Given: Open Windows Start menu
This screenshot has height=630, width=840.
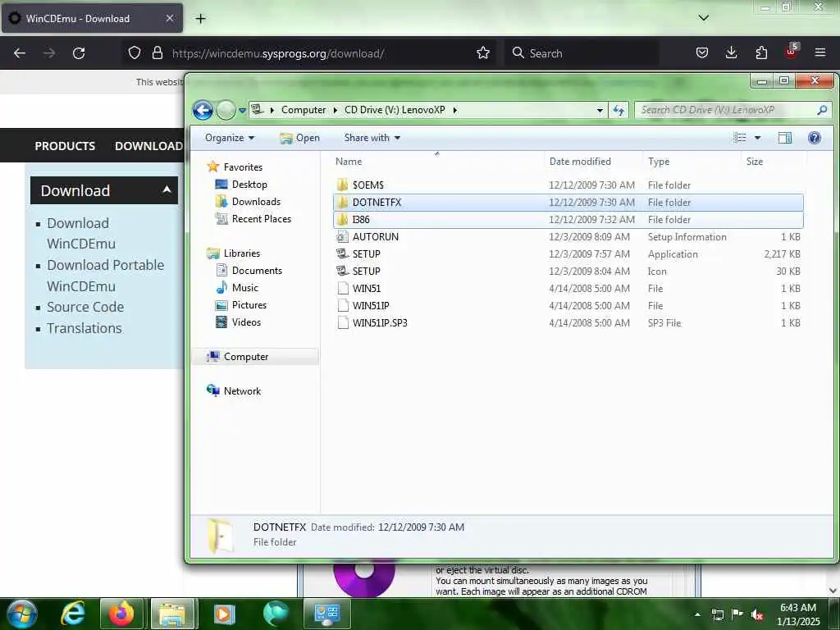Looking at the screenshot, I should tap(22, 614).
